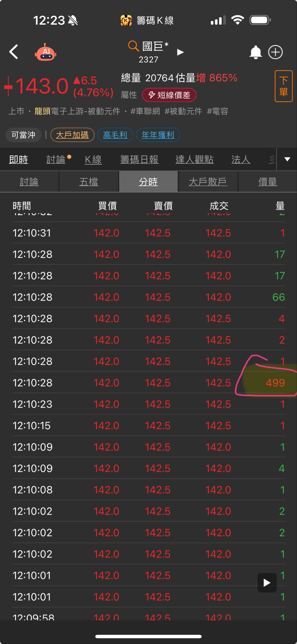This screenshot has width=297, height=644.
Task: Tap the 可當沖 pill label
Action: (x=23, y=135)
